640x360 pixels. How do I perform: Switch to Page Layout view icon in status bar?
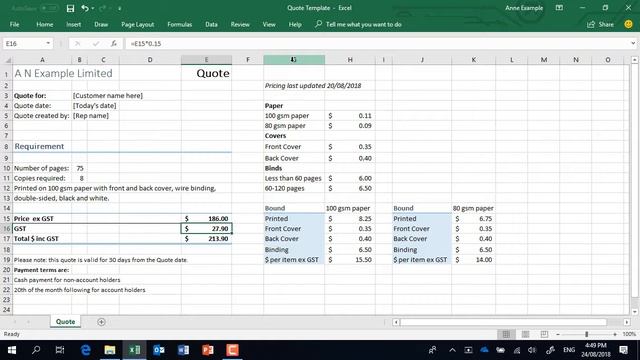tap(525, 334)
